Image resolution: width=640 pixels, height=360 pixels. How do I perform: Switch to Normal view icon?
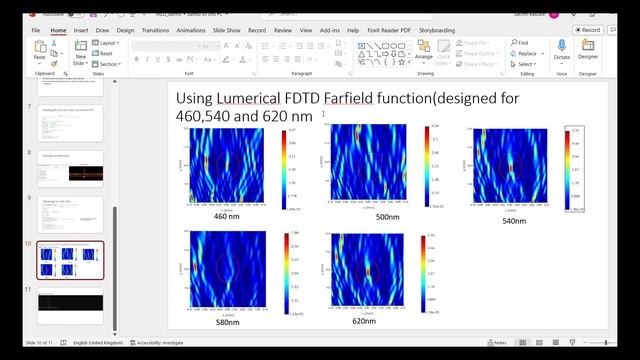(522, 342)
